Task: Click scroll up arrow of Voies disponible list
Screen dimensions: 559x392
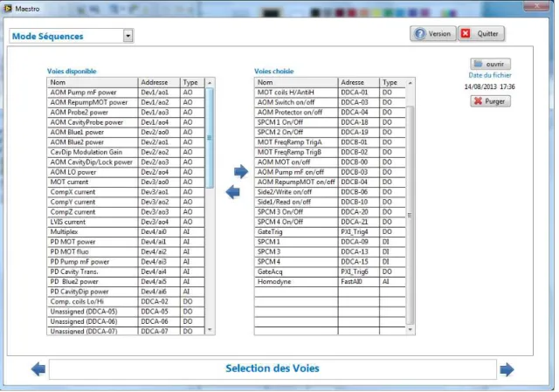Action: pyautogui.click(x=210, y=83)
